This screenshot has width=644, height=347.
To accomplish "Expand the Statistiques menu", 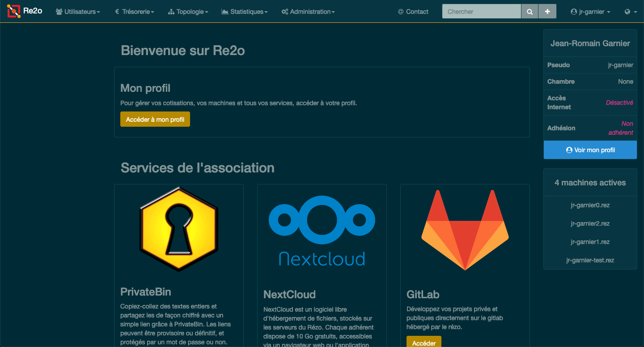I will point(245,12).
